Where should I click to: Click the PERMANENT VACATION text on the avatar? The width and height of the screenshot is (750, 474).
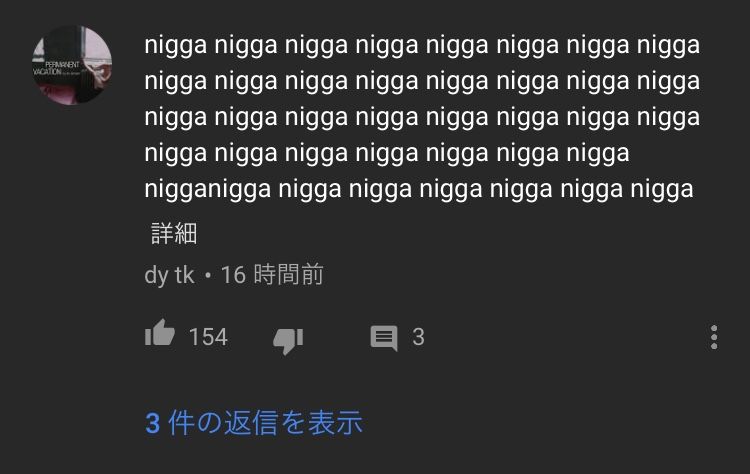pos(56,68)
